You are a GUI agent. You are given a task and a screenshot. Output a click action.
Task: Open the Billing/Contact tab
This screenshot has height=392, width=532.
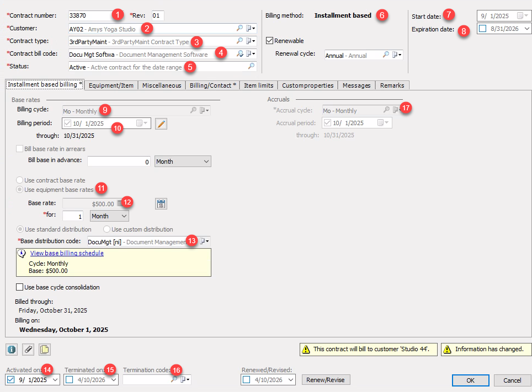[212, 85]
